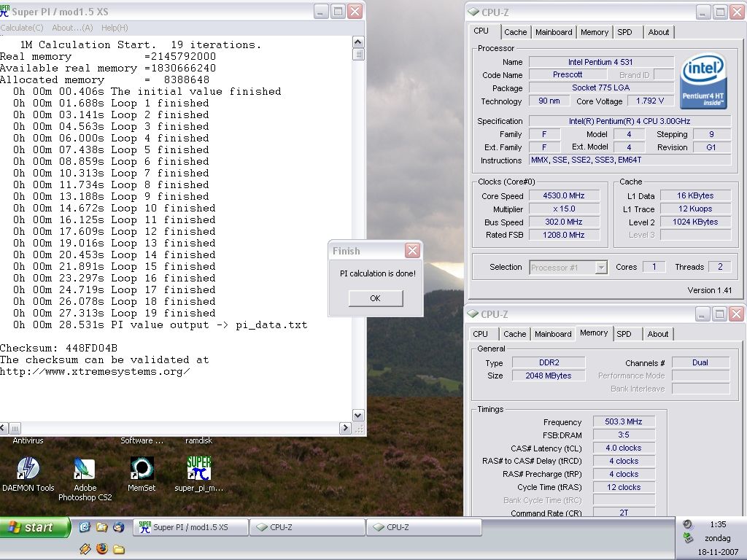747x560 pixels.
Task: Switch to SPD tab in lower CPU-Z
Action: 624,334
